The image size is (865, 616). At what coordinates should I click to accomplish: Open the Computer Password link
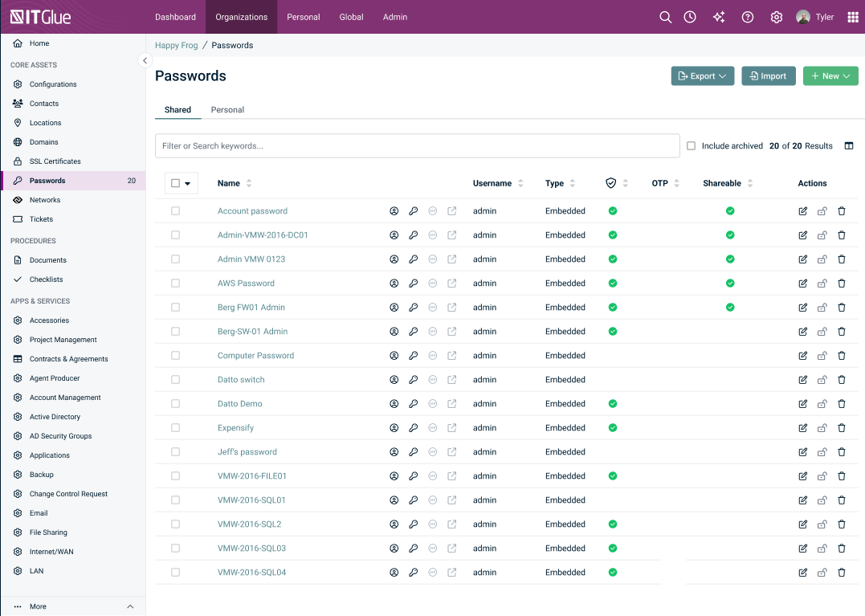click(255, 356)
